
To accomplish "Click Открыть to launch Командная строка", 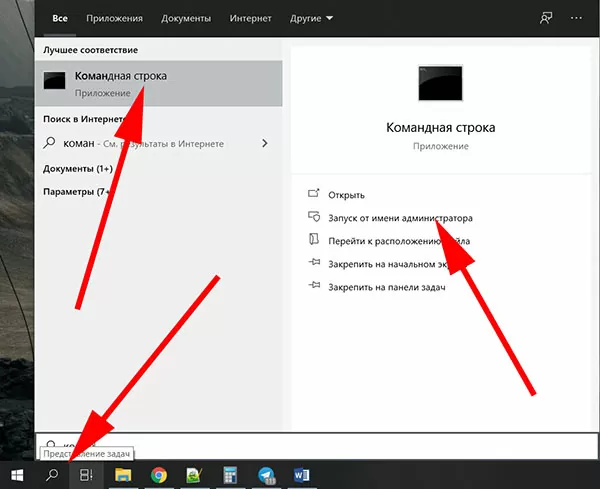I will 346,194.
